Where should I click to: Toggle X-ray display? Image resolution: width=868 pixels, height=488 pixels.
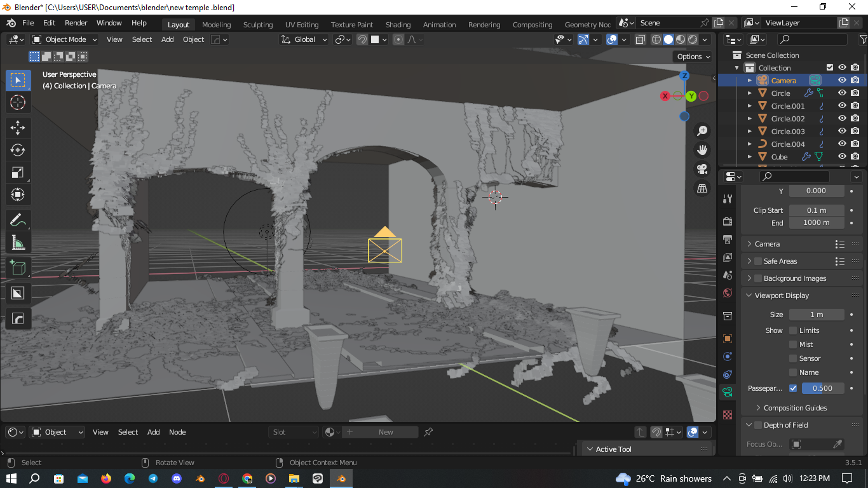point(641,39)
